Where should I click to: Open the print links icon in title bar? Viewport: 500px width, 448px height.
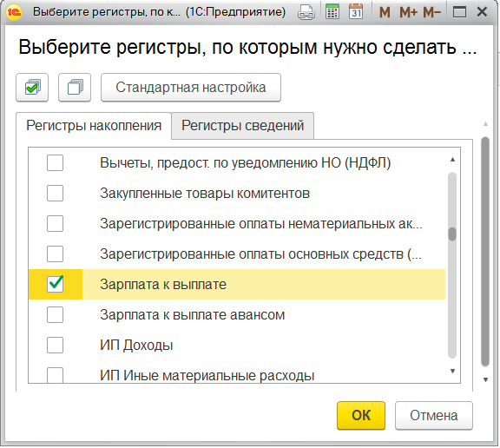coord(306,12)
